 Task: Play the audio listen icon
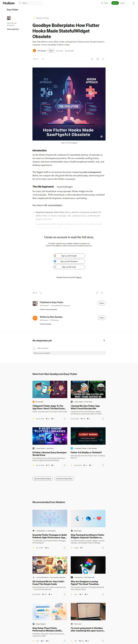98,59
